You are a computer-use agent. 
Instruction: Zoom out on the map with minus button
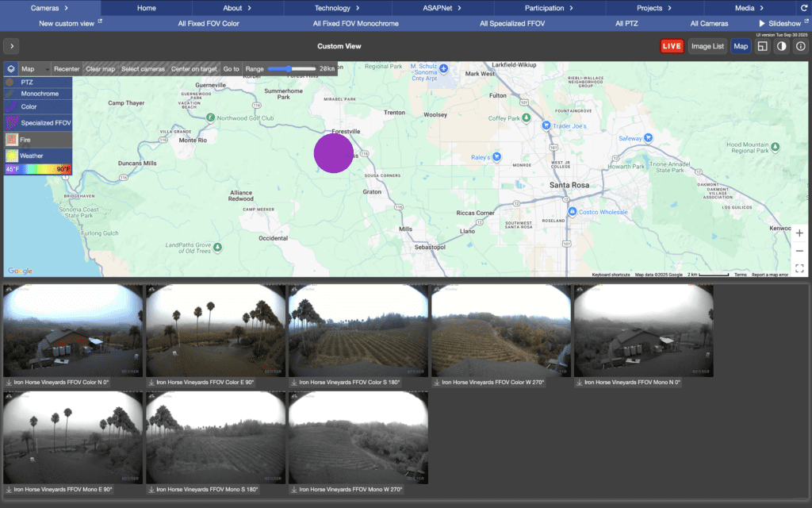pyautogui.click(x=799, y=251)
